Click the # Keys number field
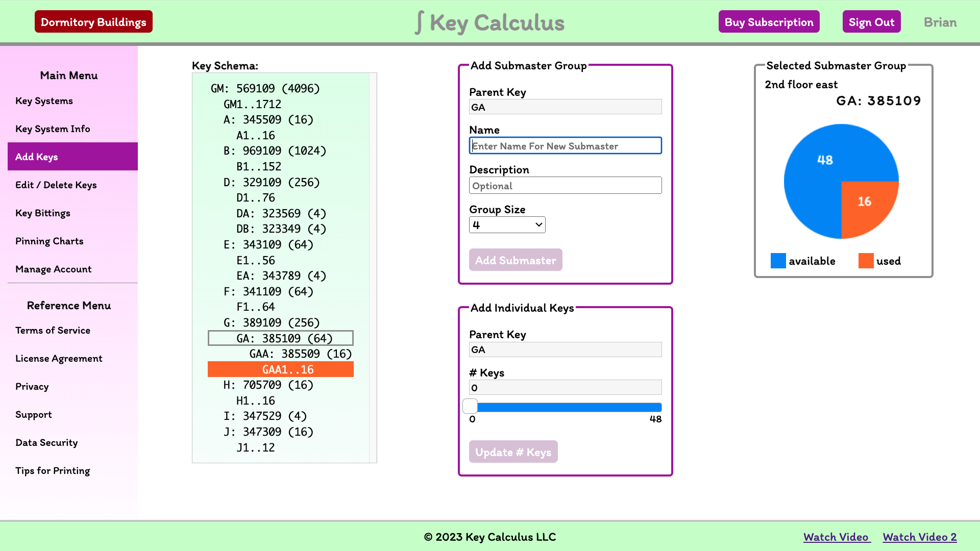 click(565, 387)
